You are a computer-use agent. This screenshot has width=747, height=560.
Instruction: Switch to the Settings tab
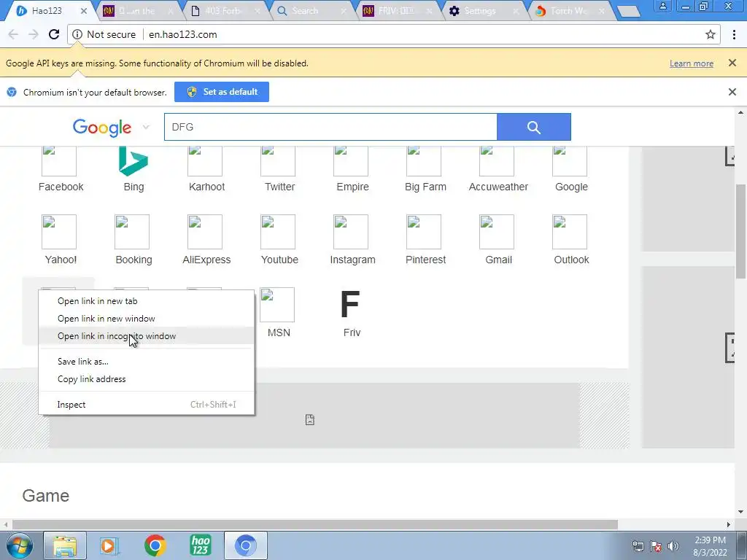click(483, 10)
